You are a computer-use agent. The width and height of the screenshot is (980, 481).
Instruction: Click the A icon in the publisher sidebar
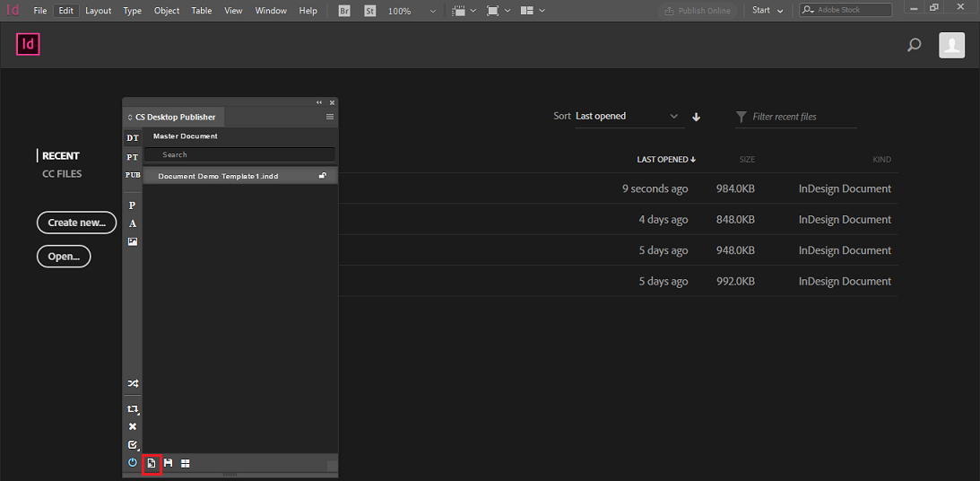click(x=133, y=223)
